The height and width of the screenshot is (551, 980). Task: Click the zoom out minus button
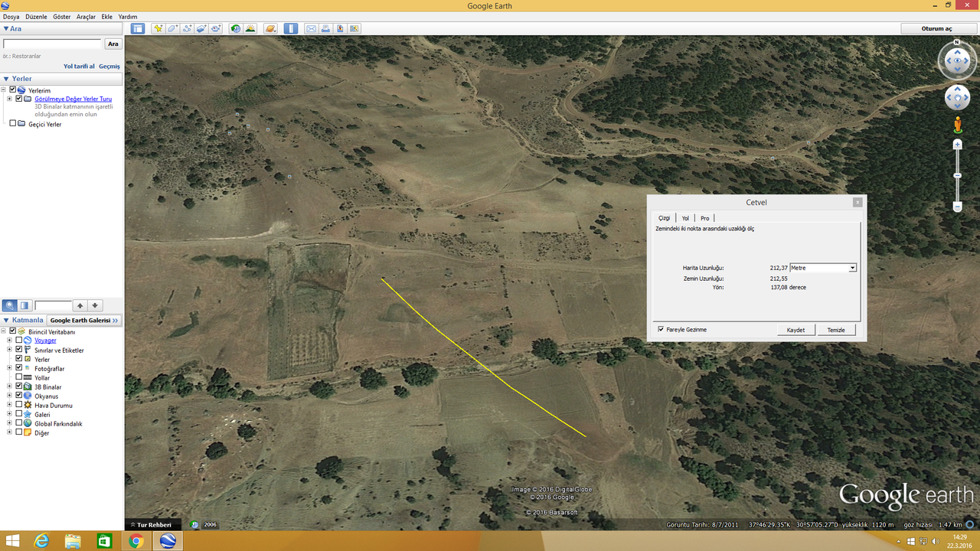tap(957, 207)
